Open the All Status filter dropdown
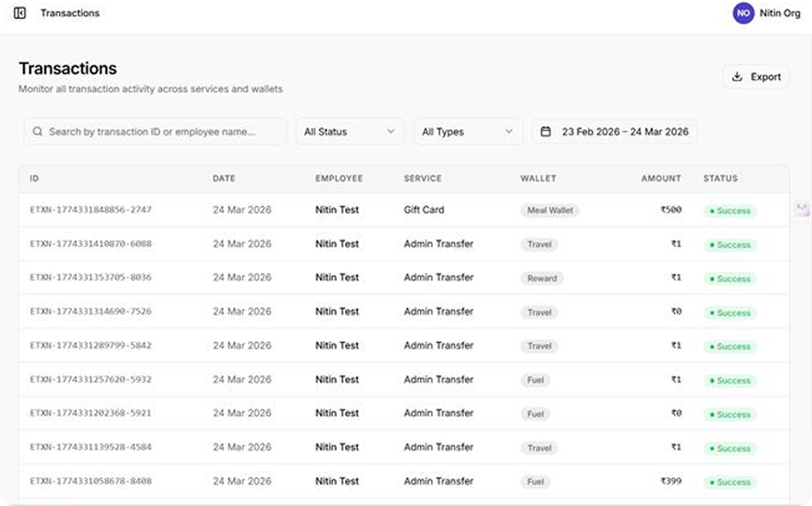The image size is (812, 506). [x=349, y=132]
